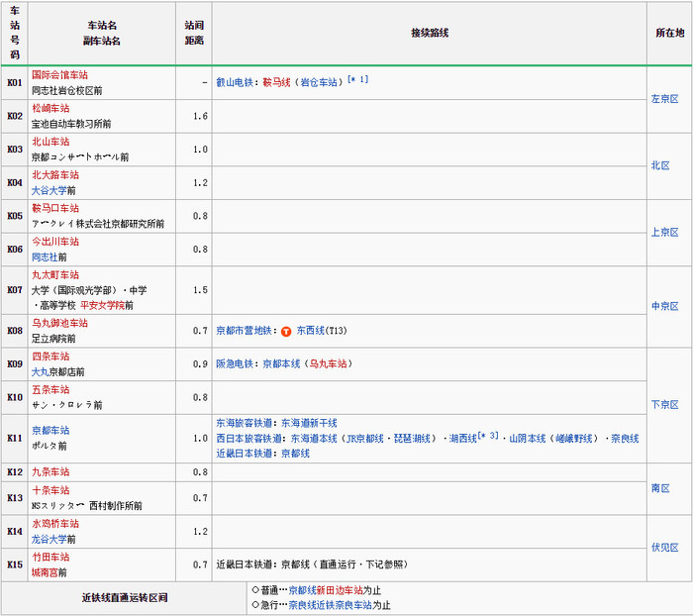The image size is (693, 616).
Task: Open the 东海道本线 link
Action: pyautogui.click(x=314, y=439)
